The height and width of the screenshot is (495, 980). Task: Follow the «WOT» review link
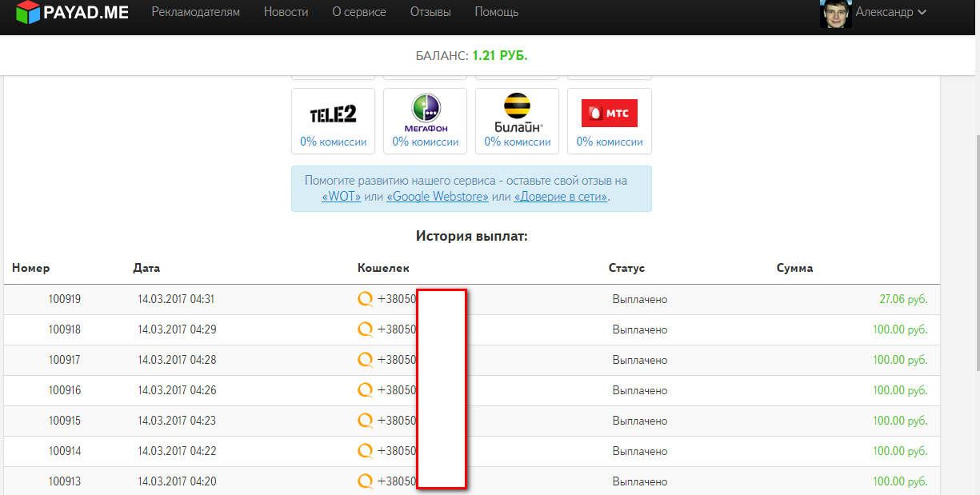341,197
